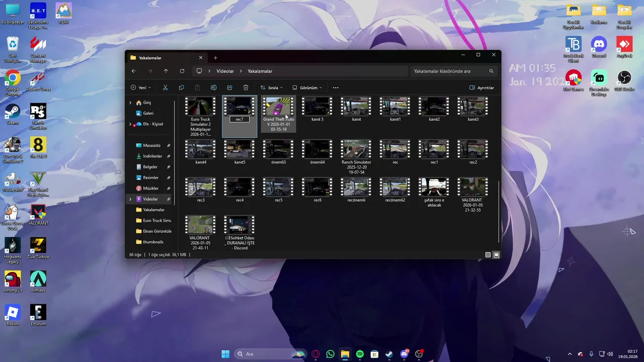This screenshot has height=362, width=644.
Task: Open Riot Games desktop shortcut
Action: (574, 80)
